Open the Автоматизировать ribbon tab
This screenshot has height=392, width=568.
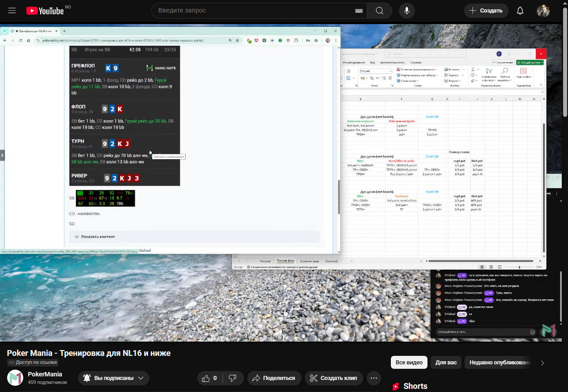tap(393, 62)
